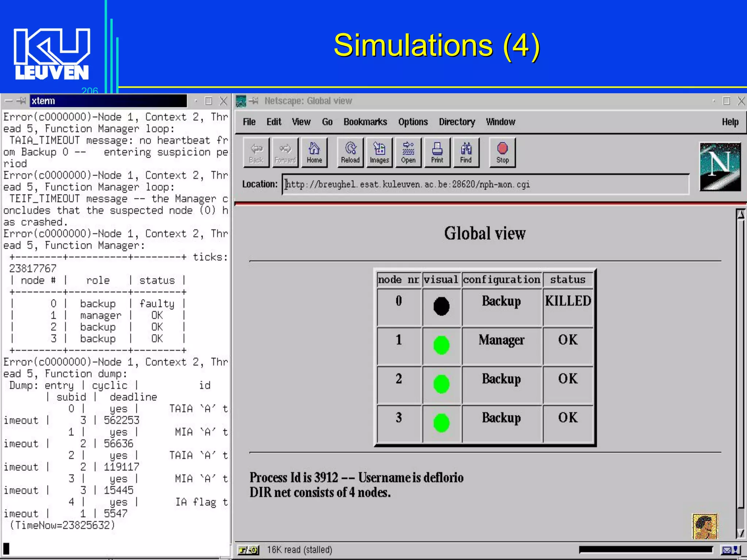The height and width of the screenshot is (560, 747).
Task: Click the scrollbar down arrow in Netscape
Action: [740, 533]
